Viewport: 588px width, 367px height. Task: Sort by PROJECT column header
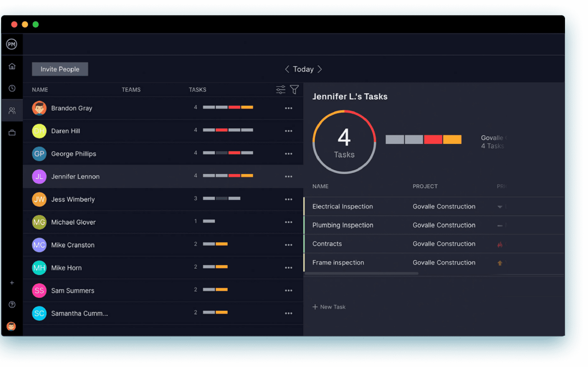425,187
